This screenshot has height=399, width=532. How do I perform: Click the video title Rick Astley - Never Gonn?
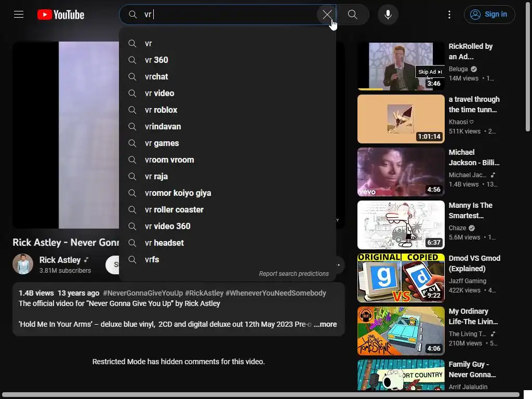pos(66,242)
